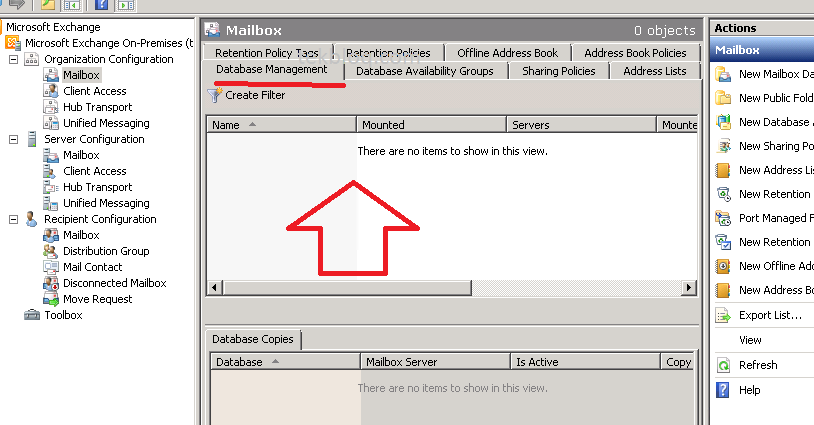Click the Toolbox briefcase icon
This screenshot has width=814, height=425.
[x=32, y=315]
